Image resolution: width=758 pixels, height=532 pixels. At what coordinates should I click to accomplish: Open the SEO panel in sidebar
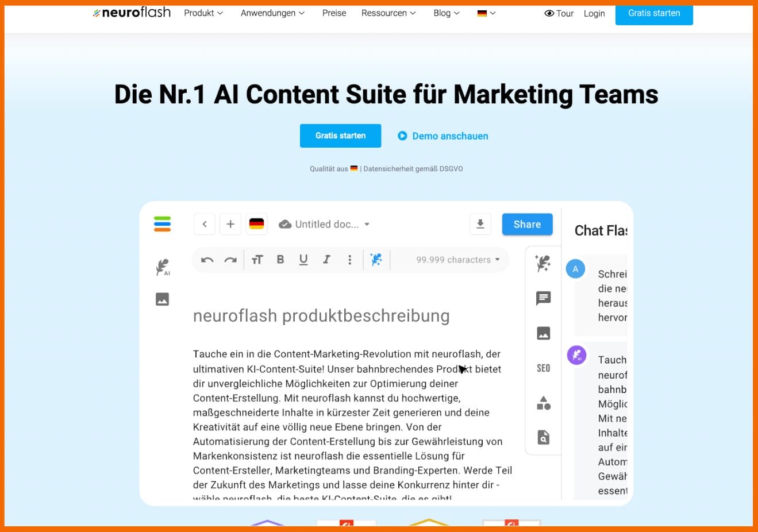coord(543,368)
